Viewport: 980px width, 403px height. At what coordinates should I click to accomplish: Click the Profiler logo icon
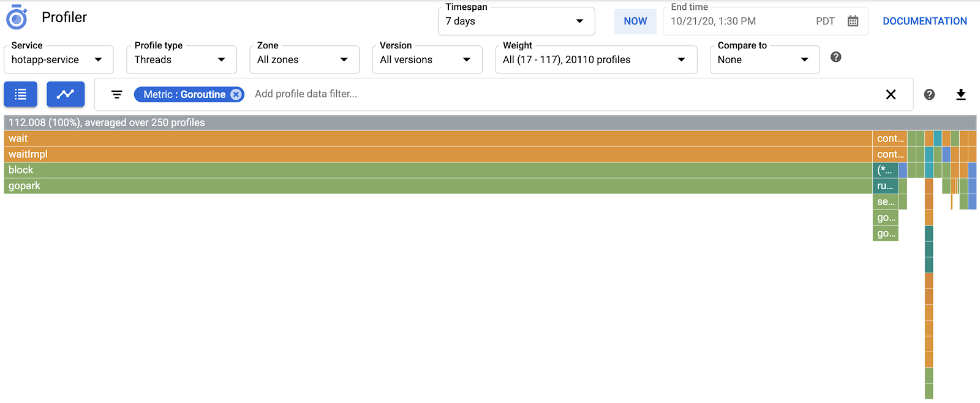pyautogui.click(x=17, y=18)
